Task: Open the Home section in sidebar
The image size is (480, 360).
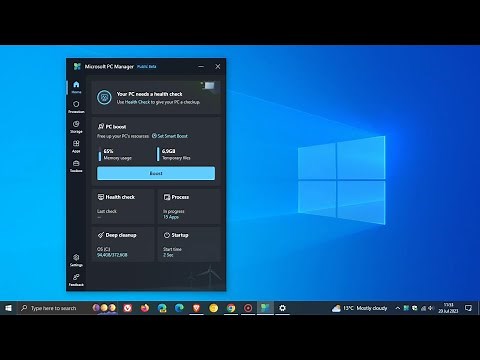Action: click(76, 87)
